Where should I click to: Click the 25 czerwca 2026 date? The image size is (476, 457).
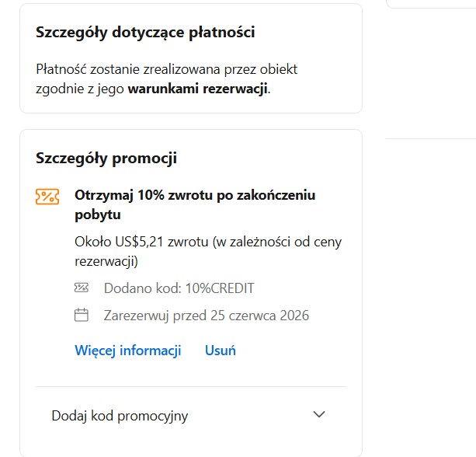(x=259, y=316)
